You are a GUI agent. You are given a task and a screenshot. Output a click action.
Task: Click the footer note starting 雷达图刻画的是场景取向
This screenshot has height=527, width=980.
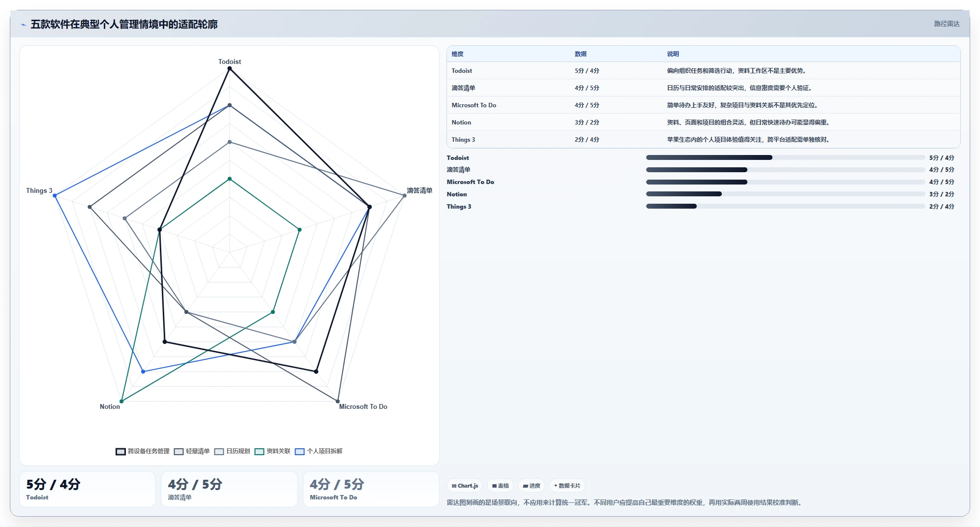pyautogui.click(x=625, y=503)
